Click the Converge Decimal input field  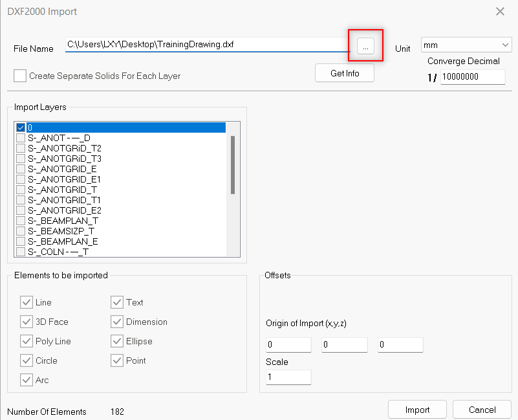(x=472, y=77)
